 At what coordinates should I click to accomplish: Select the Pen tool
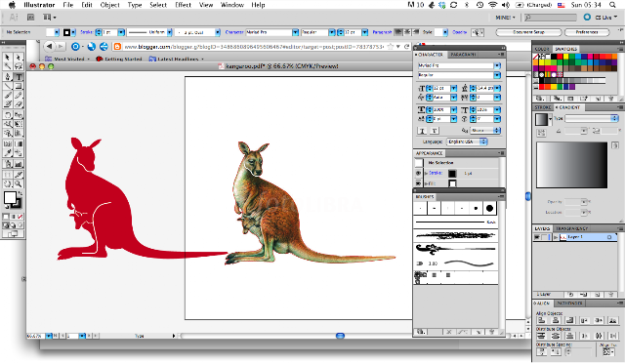8,77
